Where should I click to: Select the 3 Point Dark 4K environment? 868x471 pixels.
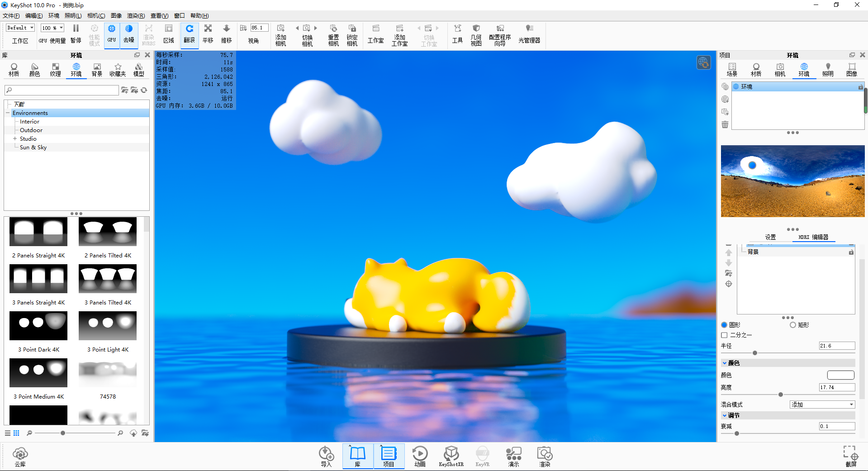click(38, 326)
